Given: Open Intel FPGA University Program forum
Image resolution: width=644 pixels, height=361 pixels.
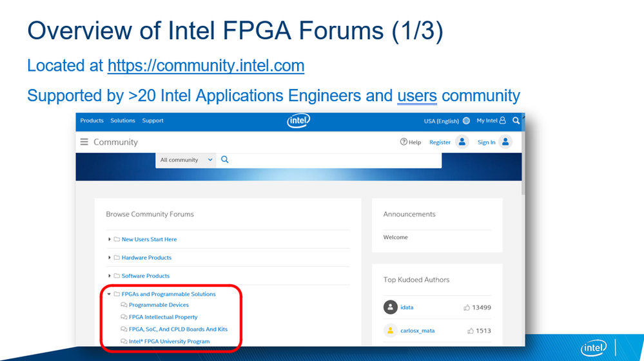Looking at the screenshot, I should [x=169, y=341].
